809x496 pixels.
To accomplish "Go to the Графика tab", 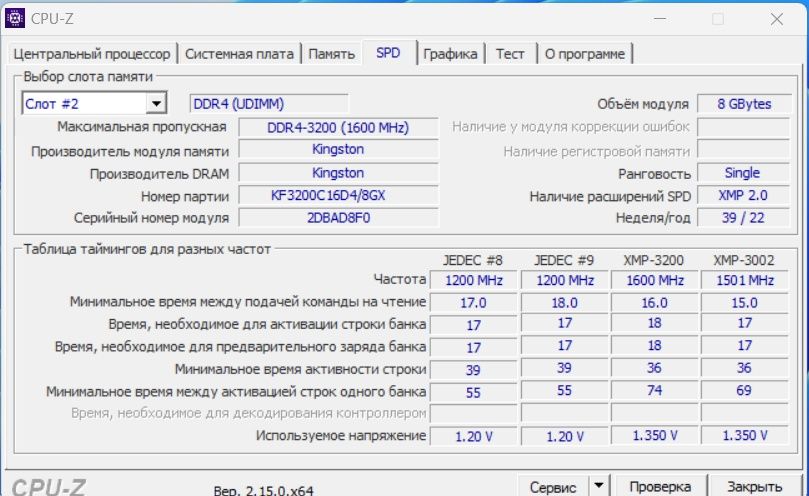I will 450,54.
